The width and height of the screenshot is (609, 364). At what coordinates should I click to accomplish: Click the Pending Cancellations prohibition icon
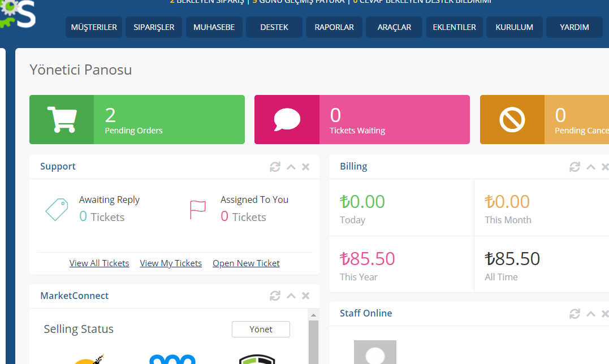pyautogui.click(x=512, y=119)
